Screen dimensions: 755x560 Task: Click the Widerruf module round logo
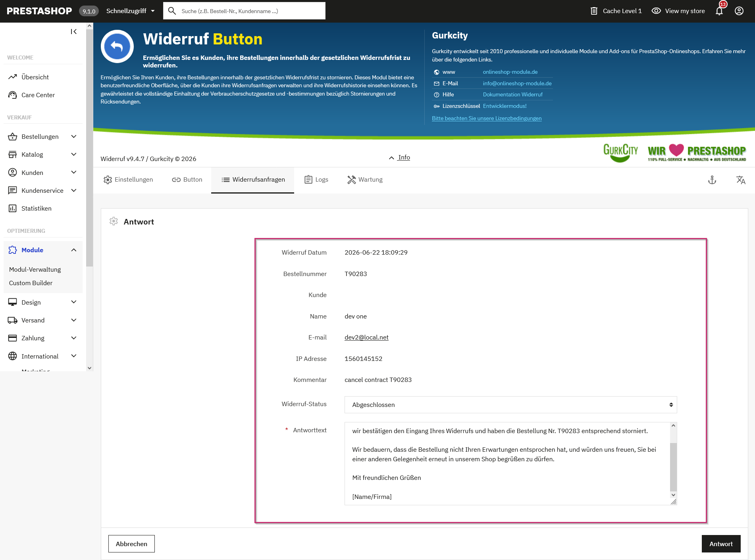point(117,46)
